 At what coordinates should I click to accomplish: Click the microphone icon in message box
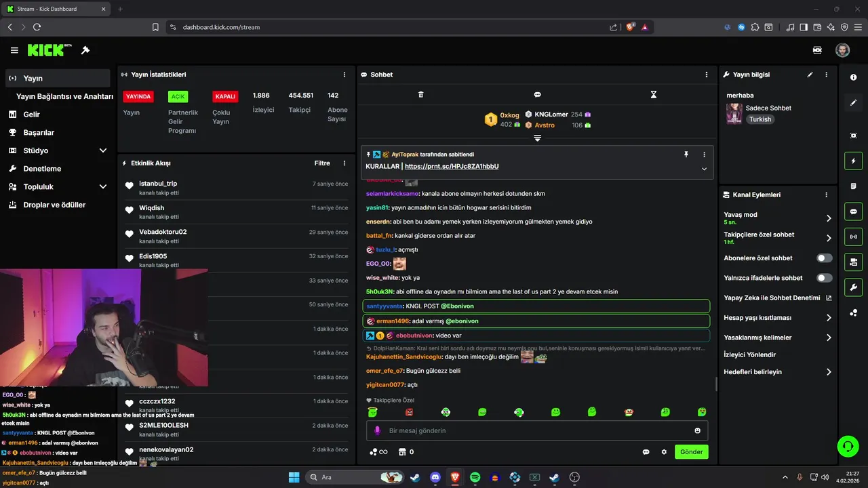click(x=378, y=430)
